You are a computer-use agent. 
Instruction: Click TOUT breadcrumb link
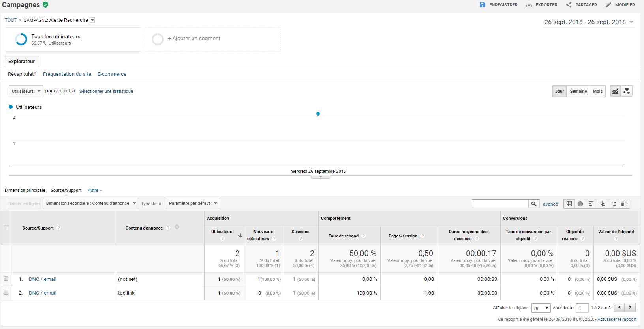[x=11, y=20]
